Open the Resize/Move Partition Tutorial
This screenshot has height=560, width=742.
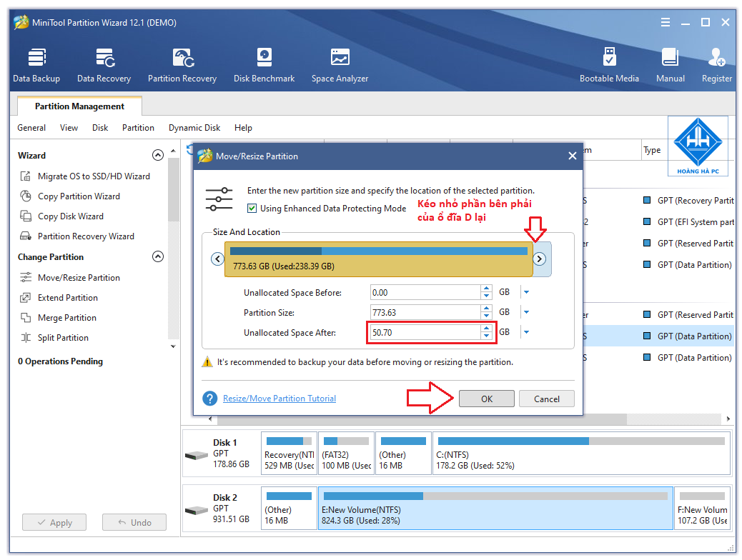click(x=279, y=398)
